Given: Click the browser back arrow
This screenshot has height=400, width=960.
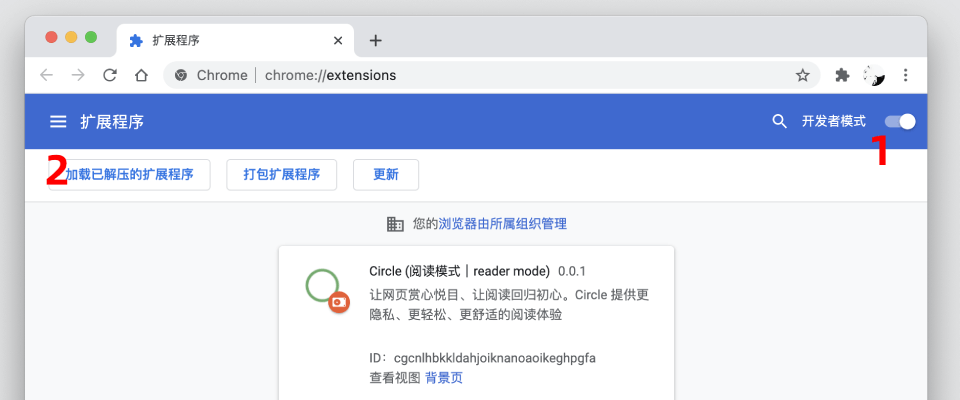Looking at the screenshot, I should click(47, 75).
